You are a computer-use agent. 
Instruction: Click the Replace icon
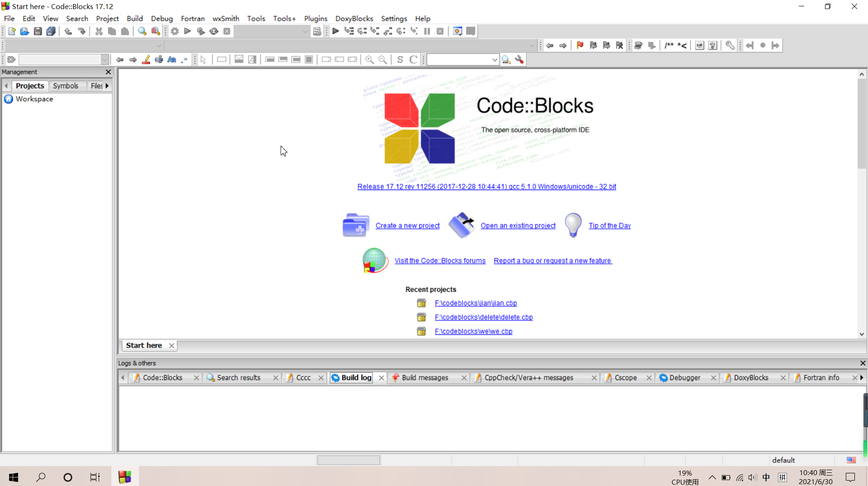coord(155,31)
